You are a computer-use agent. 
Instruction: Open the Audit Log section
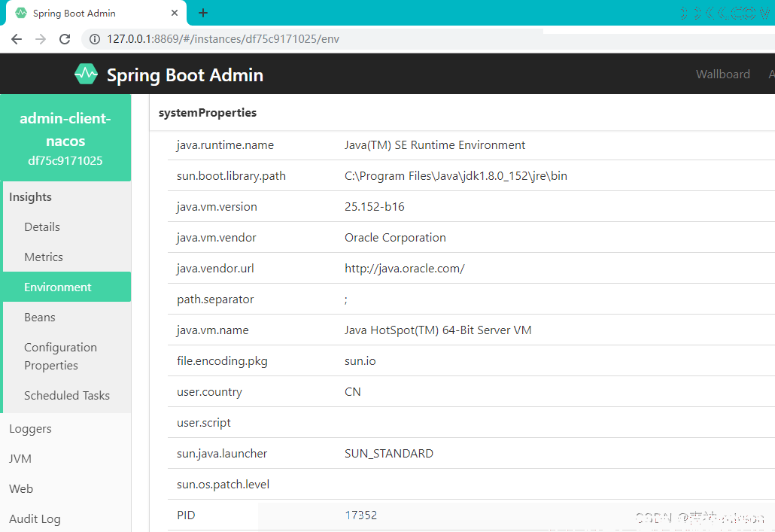35,519
